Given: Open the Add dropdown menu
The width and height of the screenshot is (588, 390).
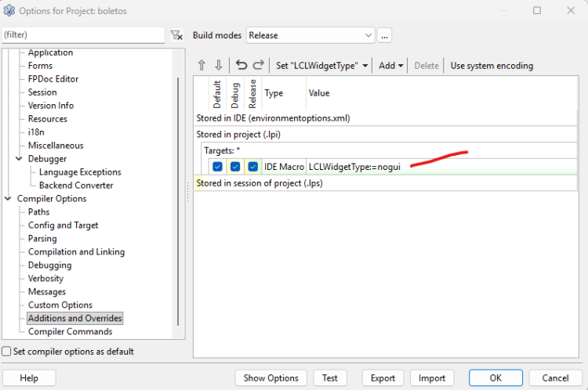Looking at the screenshot, I should [390, 66].
